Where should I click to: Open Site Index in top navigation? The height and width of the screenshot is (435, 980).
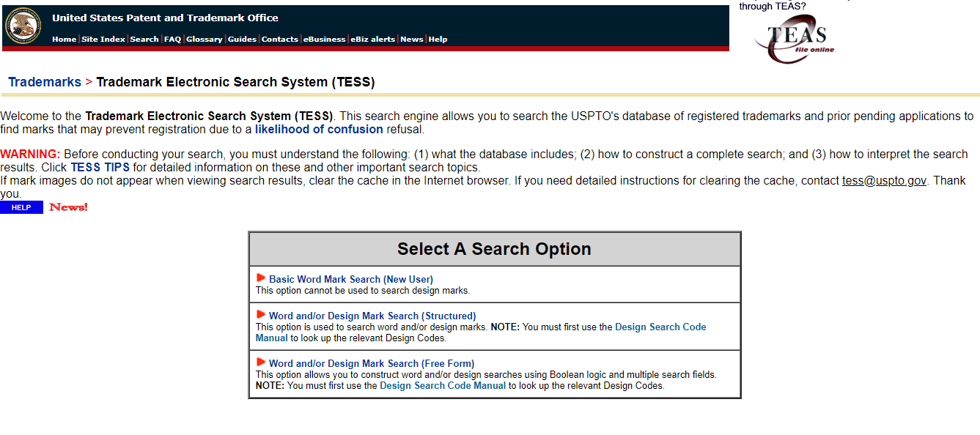click(x=103, y=40)
